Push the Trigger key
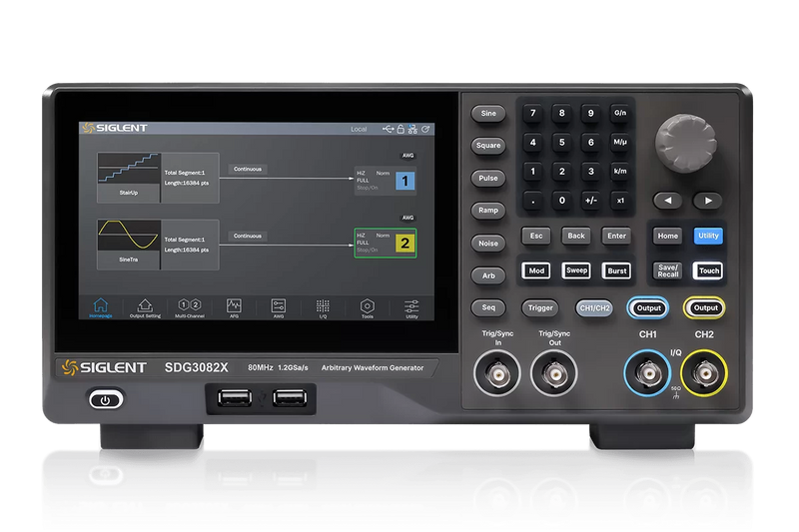The height and width of the screenshot is (532, 799). pyautogui.click(x=540, y=308)
